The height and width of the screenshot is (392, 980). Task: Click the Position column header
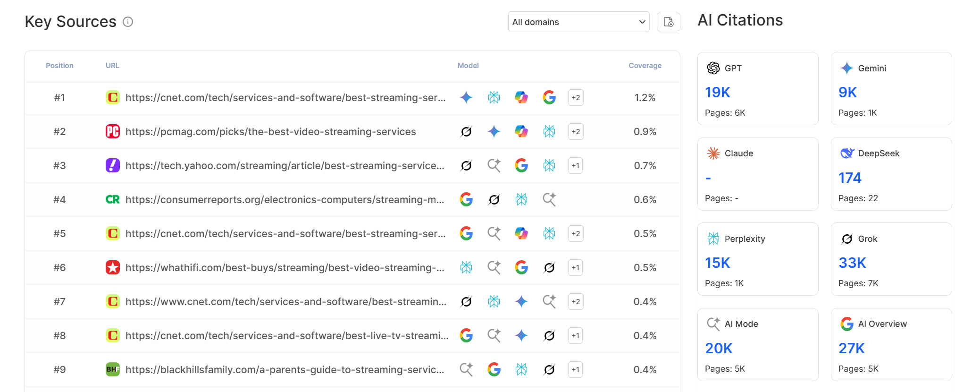click(59, 66)
